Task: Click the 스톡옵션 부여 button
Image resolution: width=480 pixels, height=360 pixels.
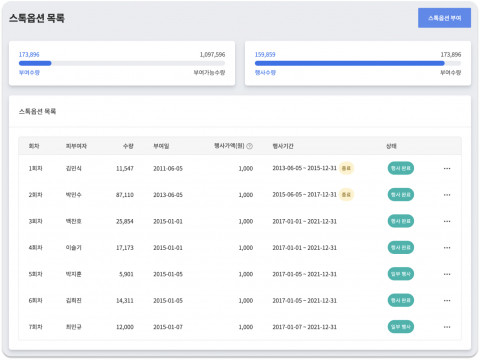Action: click(444, 18)
